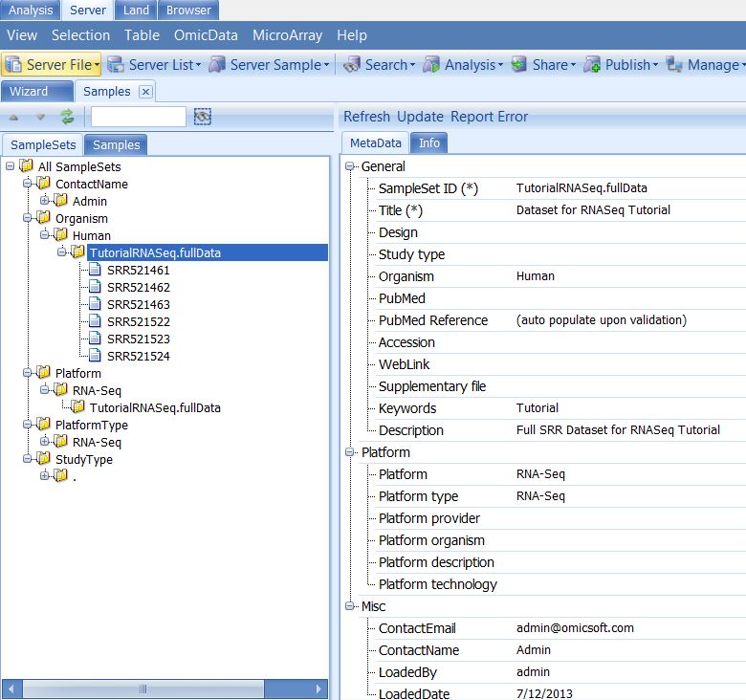Click the move down arrow icon
Image resolution: width=746 pixels, height=700 pixels.
coord(40,117)
